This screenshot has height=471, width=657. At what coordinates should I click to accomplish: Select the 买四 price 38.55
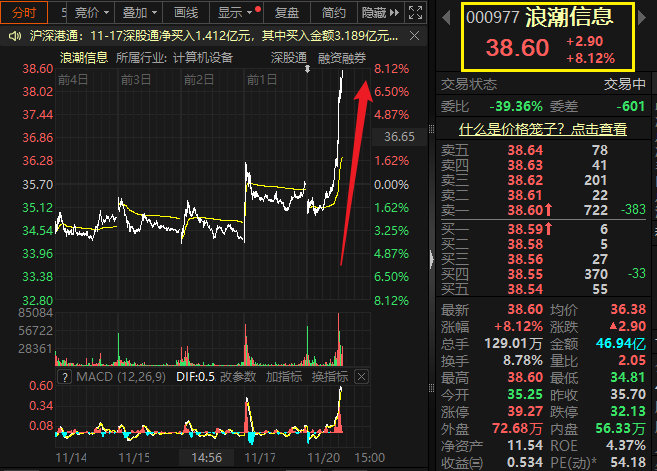coord(525,274)
